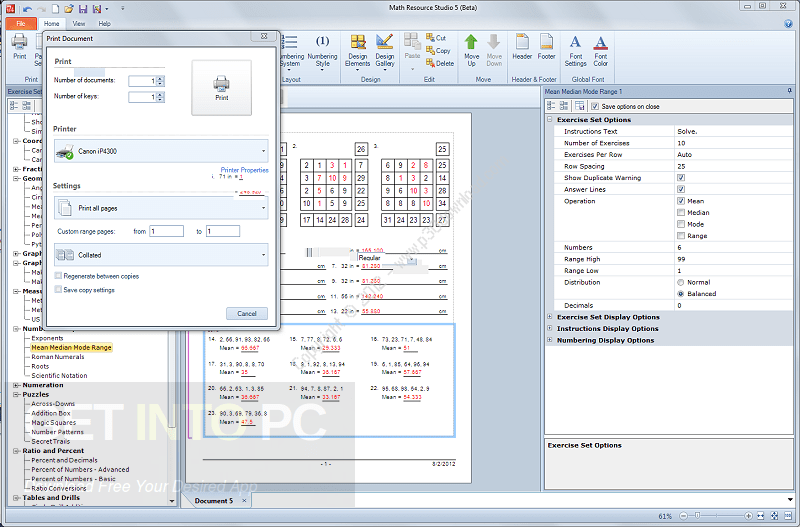800x527 pixels.
Task: Collapse the Ratio and Percent tree node
Action: pyautogui.click(x=16, y=451)
